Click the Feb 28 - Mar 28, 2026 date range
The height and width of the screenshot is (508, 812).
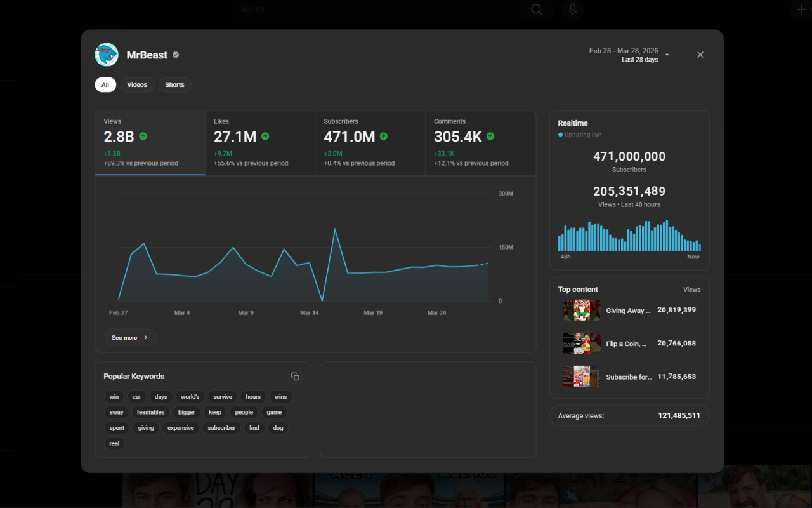[x=624, y=51]
